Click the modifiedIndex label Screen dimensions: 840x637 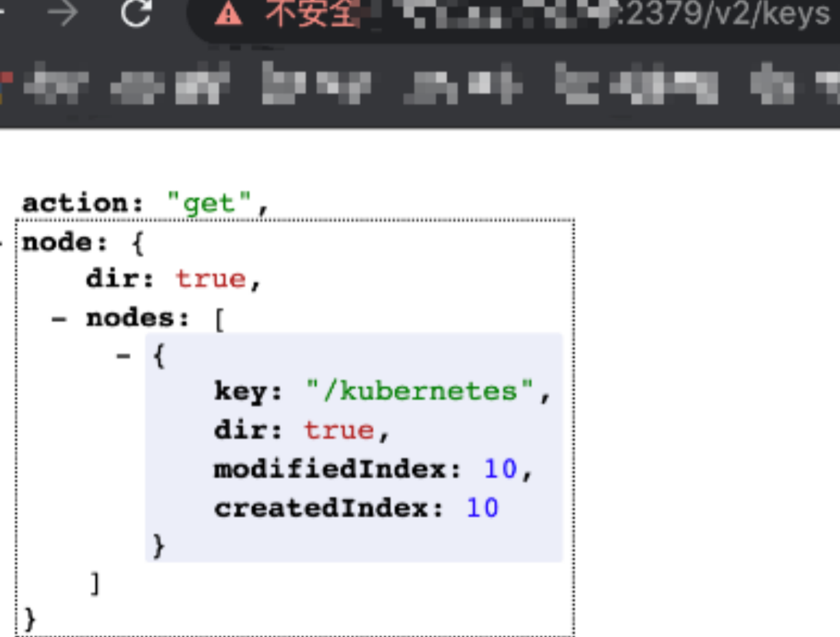click(x=337, y=469)
